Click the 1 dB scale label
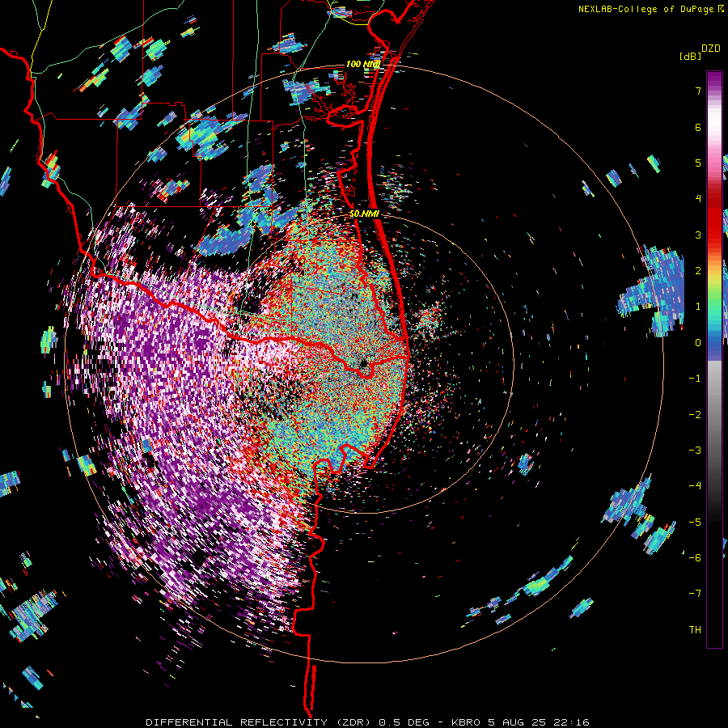 click(x=698, y=307)
